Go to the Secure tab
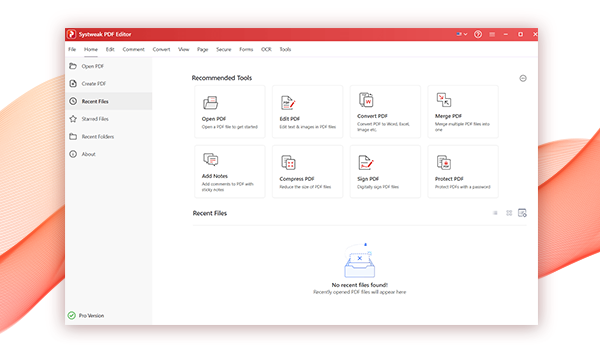Viewport: 600px width, 360px height. (223, 49)
